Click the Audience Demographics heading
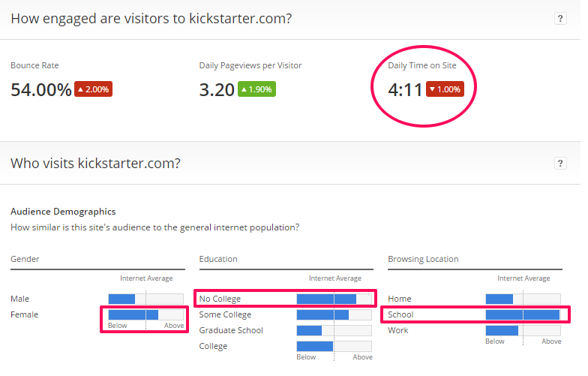Viewport: 588px width, 376px height. coord(63,212)
